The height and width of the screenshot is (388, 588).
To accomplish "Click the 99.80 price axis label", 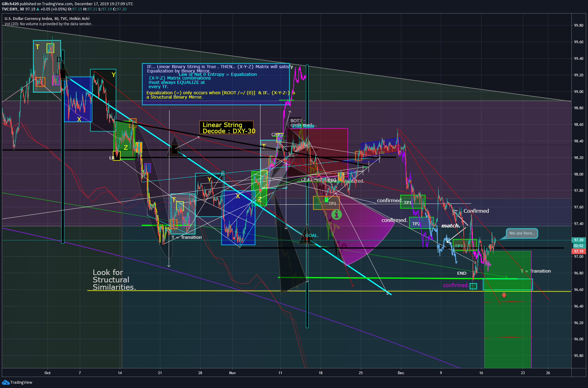I will (578, 25).
